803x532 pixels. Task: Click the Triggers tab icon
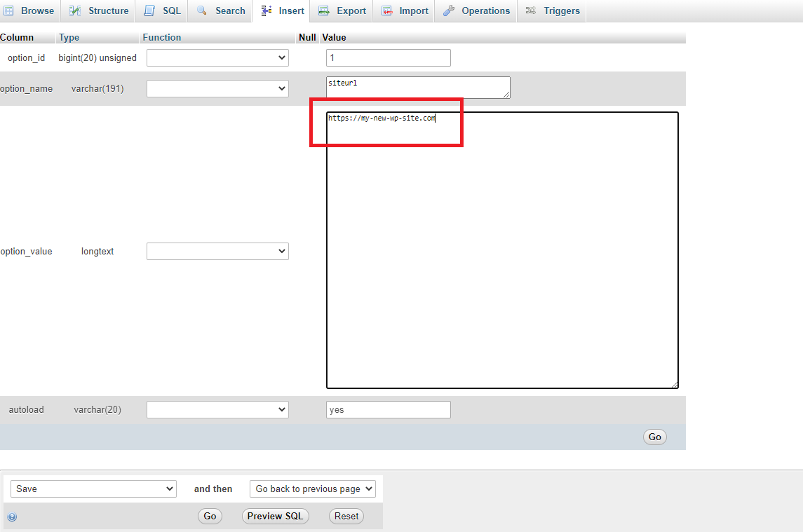click(531, 11)
